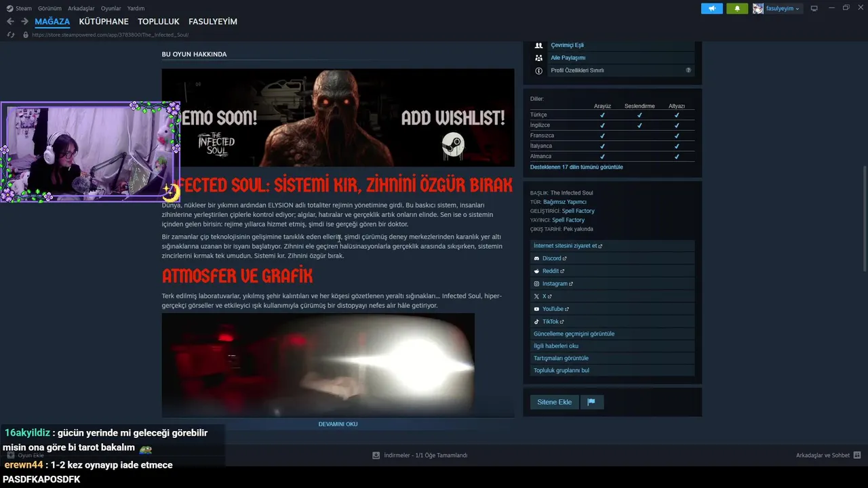868x488 pixels.
Task: Open the Bağımsız Yapımcı genre link
Action: pos(565,202)
